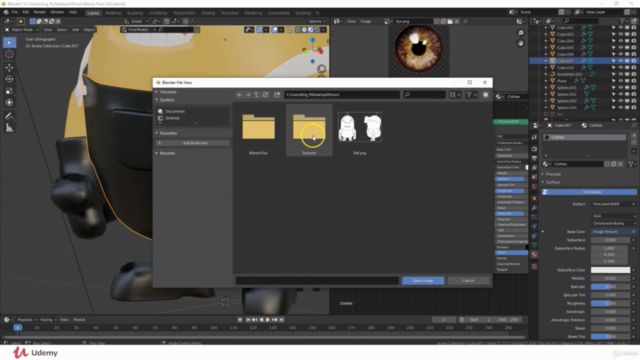The height and width of the screenshot is (360, 640).
Task: Go forward in file browser history
Action: pos(248,95)
